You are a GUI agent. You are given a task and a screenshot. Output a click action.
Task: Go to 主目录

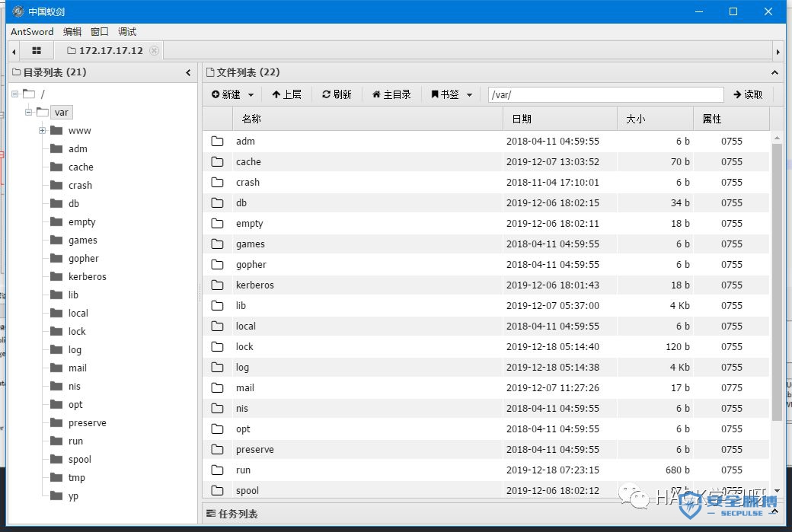pos(391,94)
